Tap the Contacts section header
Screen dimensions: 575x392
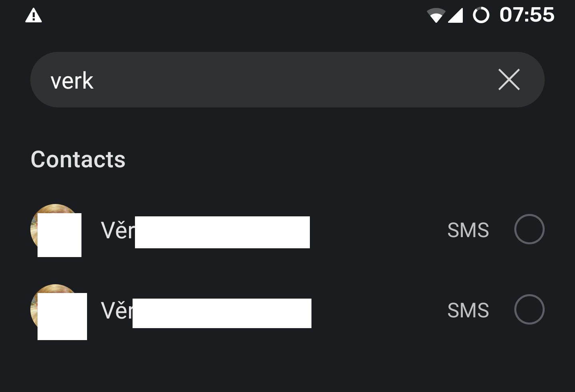pyautogui.click(x=78, y=159)
